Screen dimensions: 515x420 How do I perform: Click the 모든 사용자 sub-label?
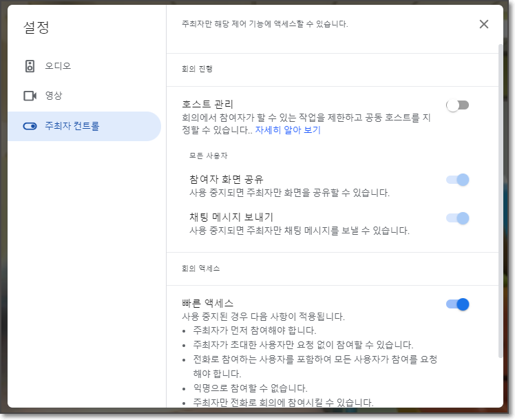tap(208, 156)
